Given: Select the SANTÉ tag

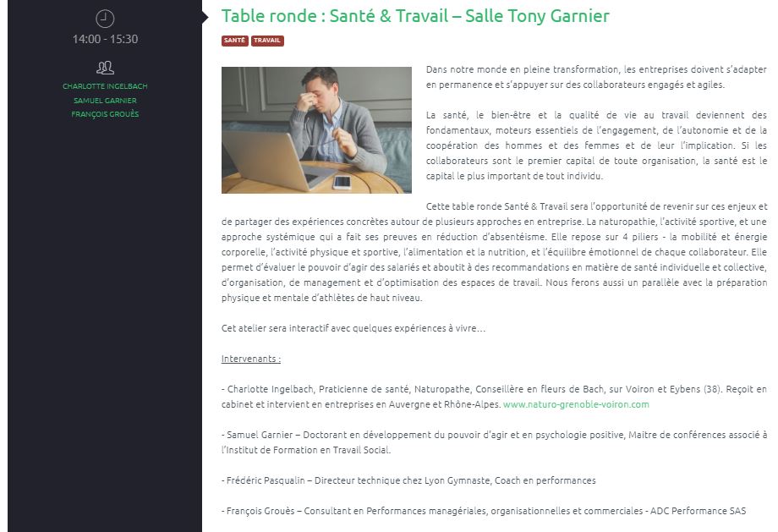Looking at the screenshot, I should (x=235, y=41).
